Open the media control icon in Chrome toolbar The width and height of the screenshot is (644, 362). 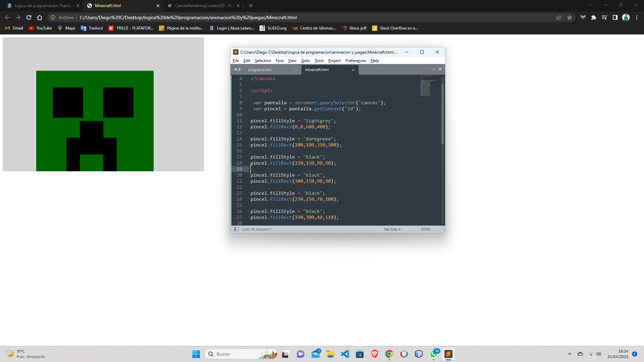tap(604, 17)
